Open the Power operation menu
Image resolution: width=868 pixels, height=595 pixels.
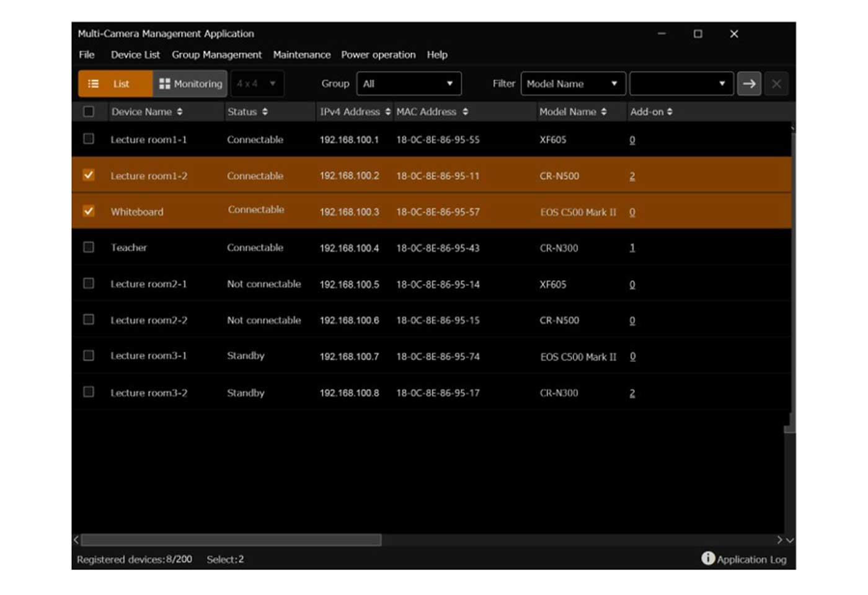(x=378, y=55)
